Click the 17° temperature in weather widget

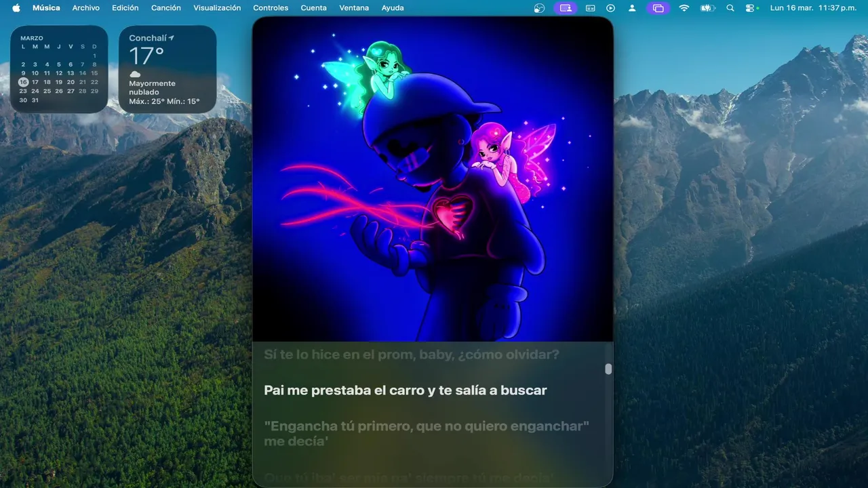(x=146, y=56)
